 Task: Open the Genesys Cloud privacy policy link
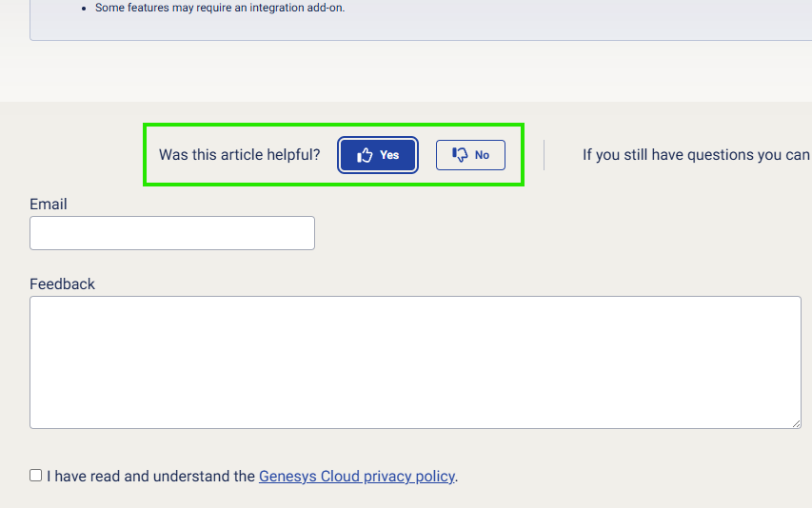click(357, 477)
